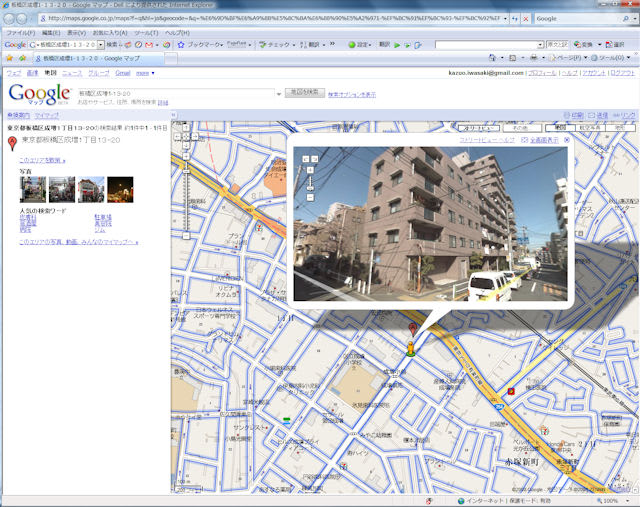The image size is (640, 507).
Task: Select the Google マップ browser tab
Action: pos(98,58)
